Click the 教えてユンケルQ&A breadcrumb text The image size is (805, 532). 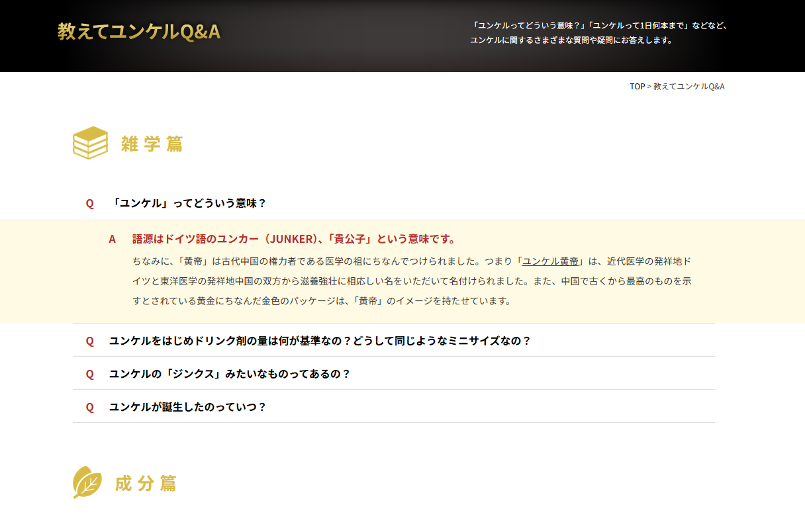pos(688,87)
